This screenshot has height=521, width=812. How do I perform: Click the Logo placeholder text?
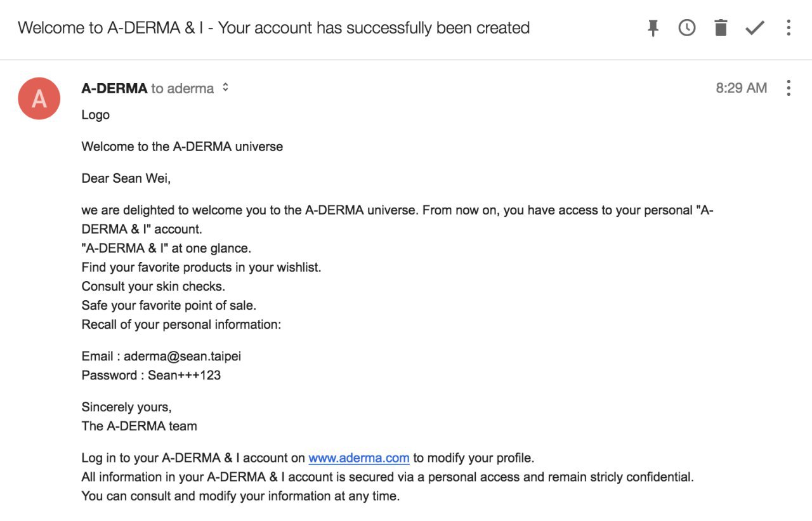tap(96, 115)
